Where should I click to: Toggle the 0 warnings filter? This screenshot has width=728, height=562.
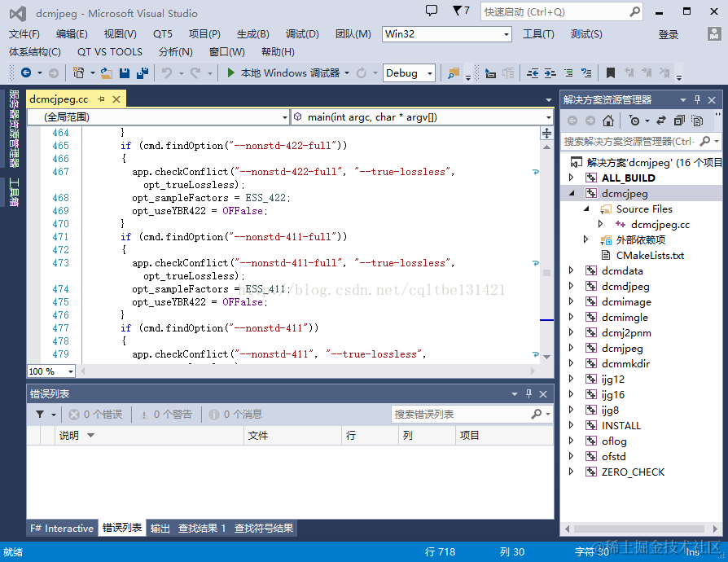point(165,415)
